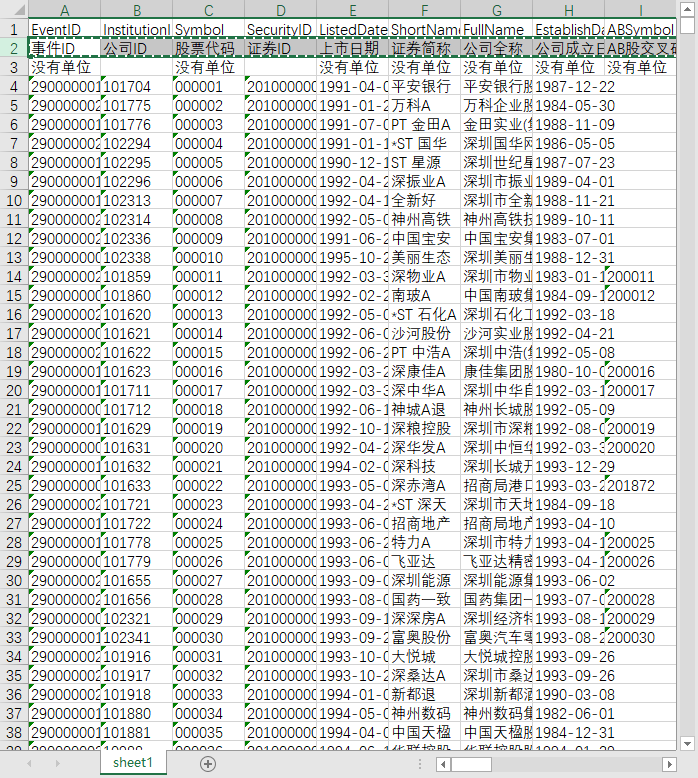Click the SecurityID header cell
Viewport: 698px width, 778px height.
tap(280, 29)
